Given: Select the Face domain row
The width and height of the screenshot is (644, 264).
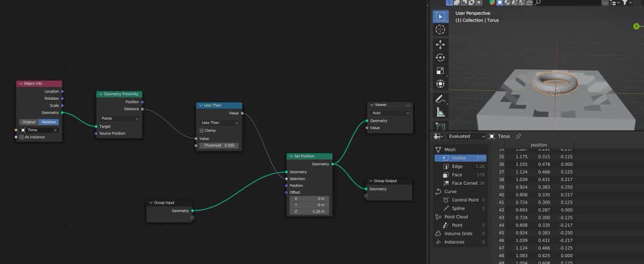Looking at the screenshot, I should coord(460,175).
